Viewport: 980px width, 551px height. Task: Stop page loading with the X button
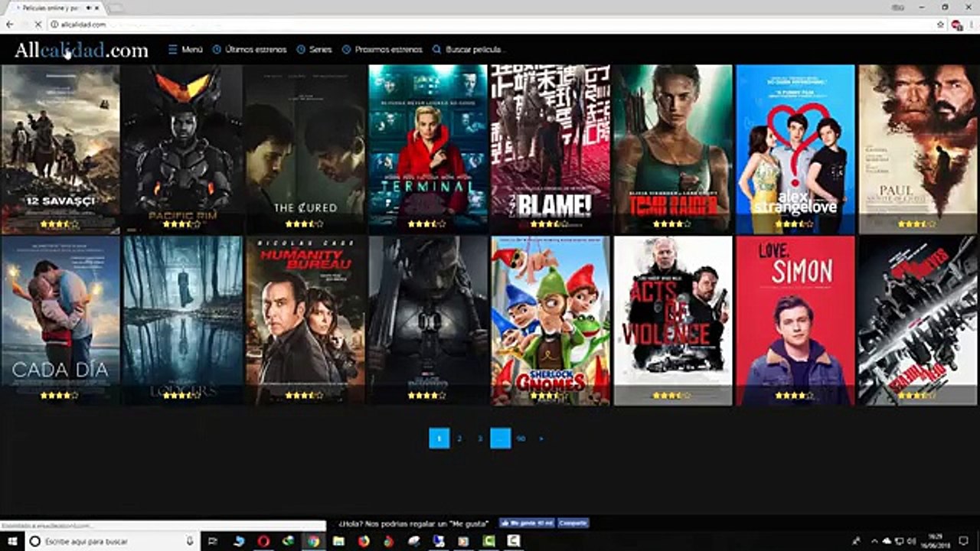[x=39, y=24]
